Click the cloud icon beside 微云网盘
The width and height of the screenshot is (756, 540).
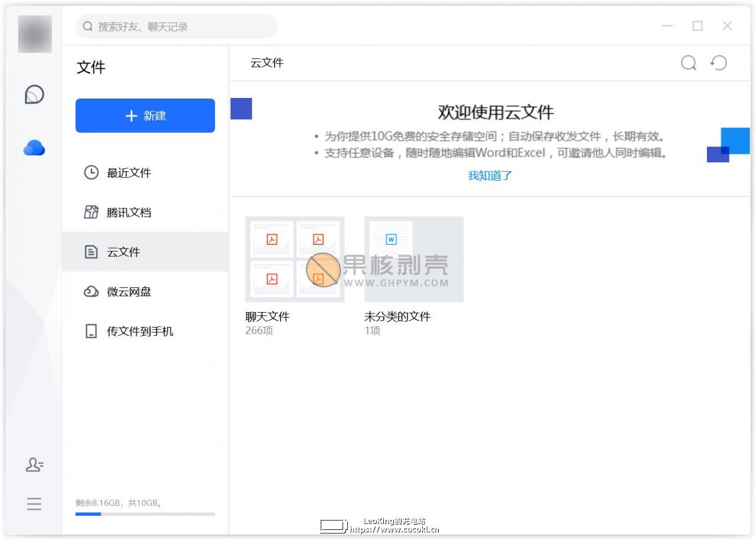[91, 292]
